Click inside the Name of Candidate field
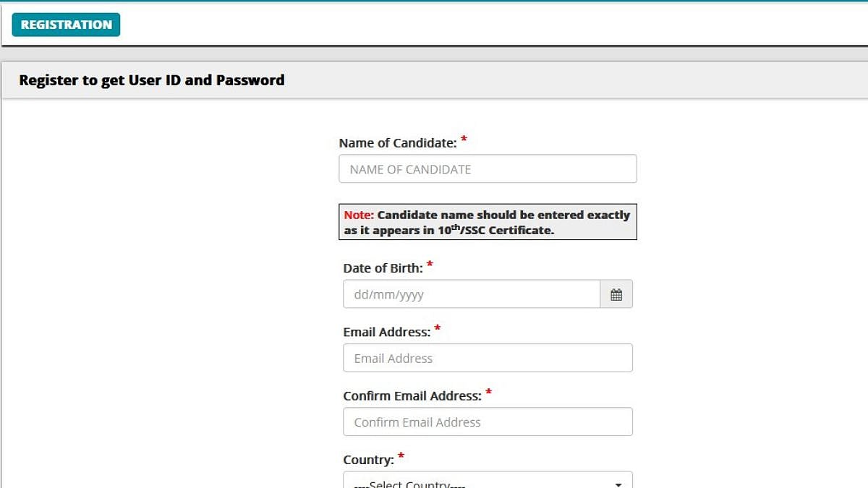Image resolution: width=868 pixels, height=488 pixels. point(488,168)
